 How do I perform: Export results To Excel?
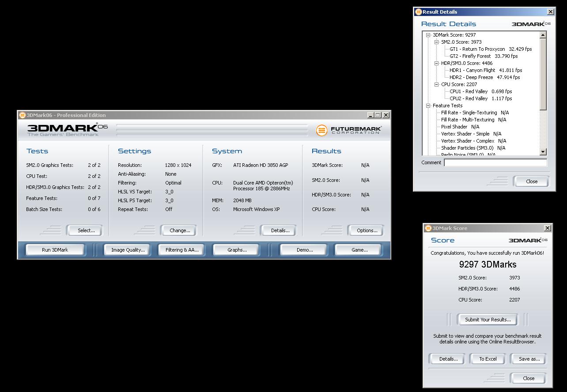(x=488, y=359)
